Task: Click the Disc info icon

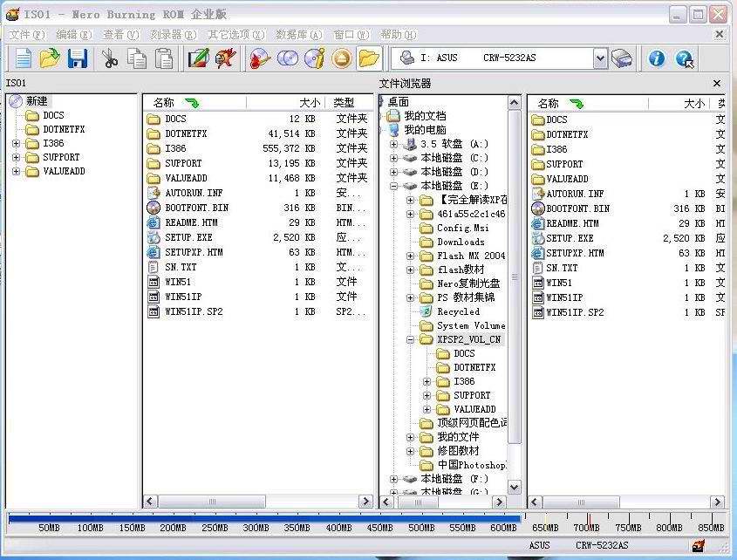Action: click(x=315, y=58)
